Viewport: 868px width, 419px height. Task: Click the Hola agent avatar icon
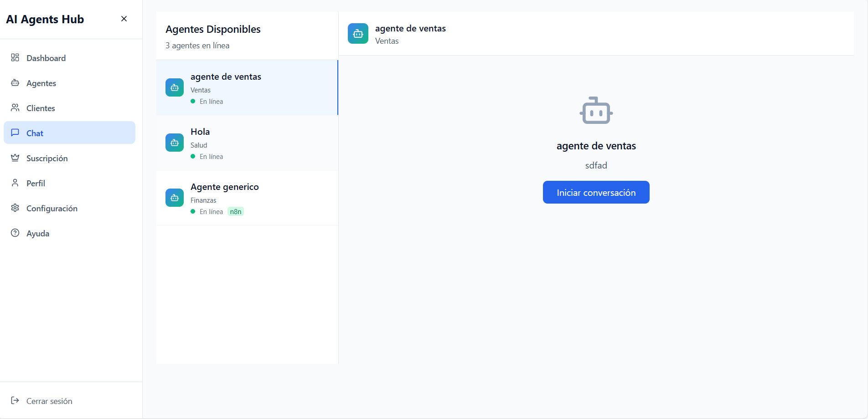coord(175,143)
